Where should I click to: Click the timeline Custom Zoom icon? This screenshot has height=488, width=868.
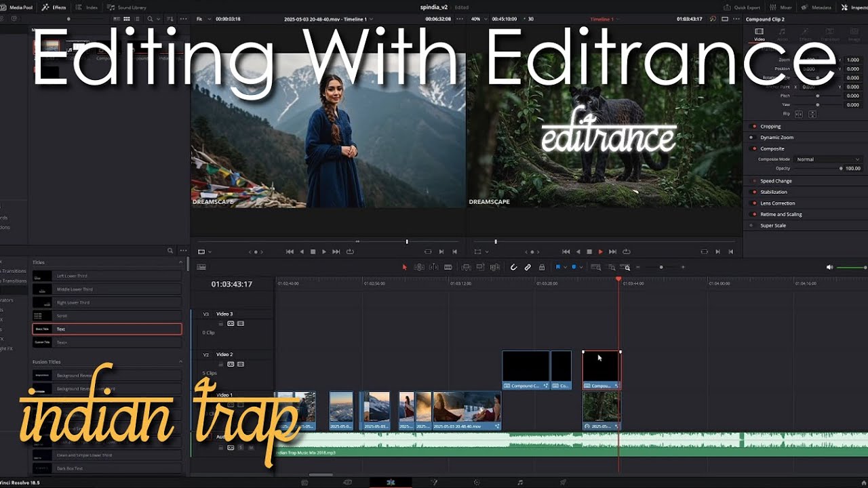coord(625,267)
